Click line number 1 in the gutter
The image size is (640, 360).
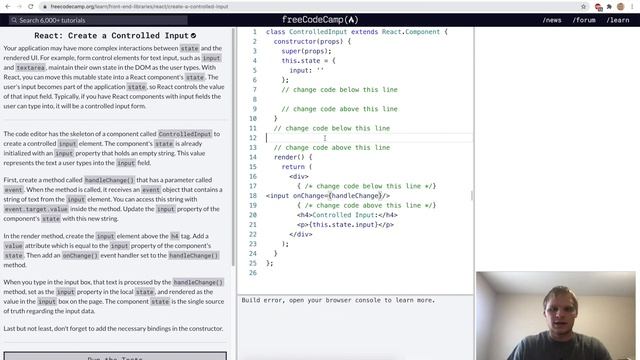pos(255,32)
